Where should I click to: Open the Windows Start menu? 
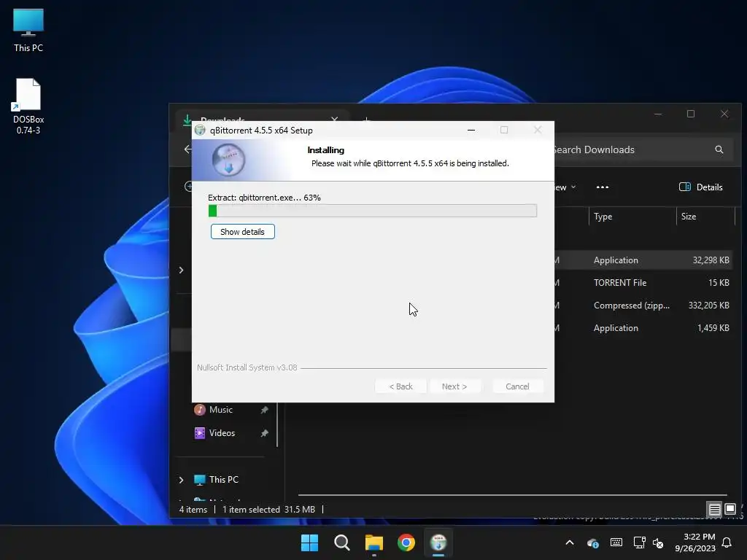pos(309,542)
